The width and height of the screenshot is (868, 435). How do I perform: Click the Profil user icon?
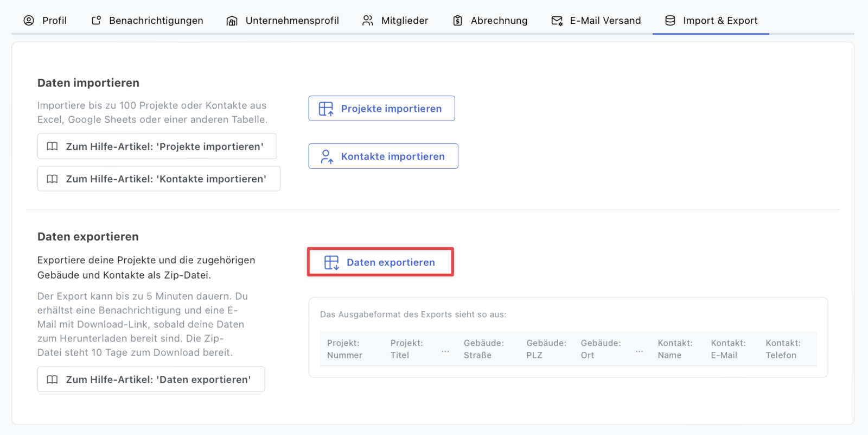click(29, 21)
